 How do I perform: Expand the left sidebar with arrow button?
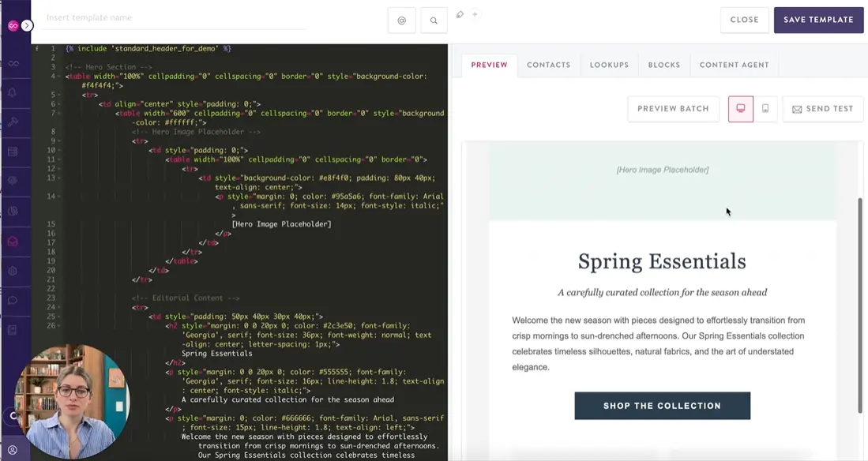27,25
